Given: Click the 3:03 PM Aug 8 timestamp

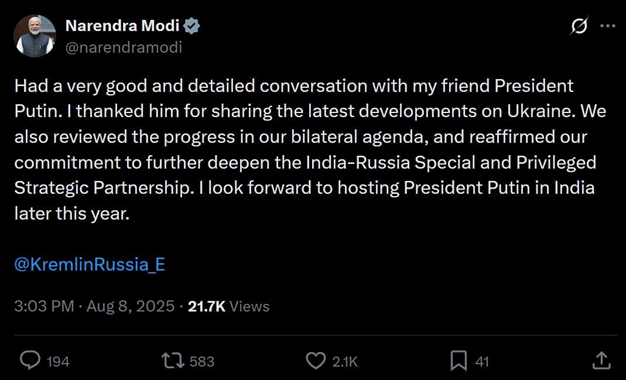Looking at the screenshot, I should point(94,306).
